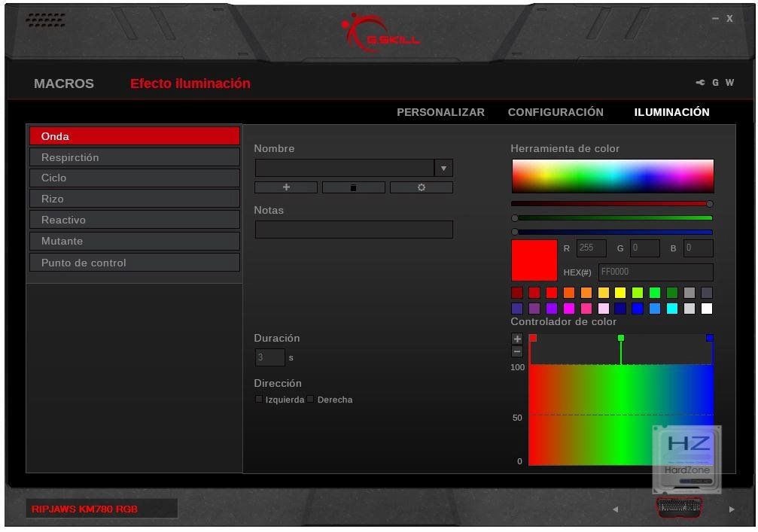758x532 pixels.
Task: Click the G icon in the header
Action: point(715,83)
